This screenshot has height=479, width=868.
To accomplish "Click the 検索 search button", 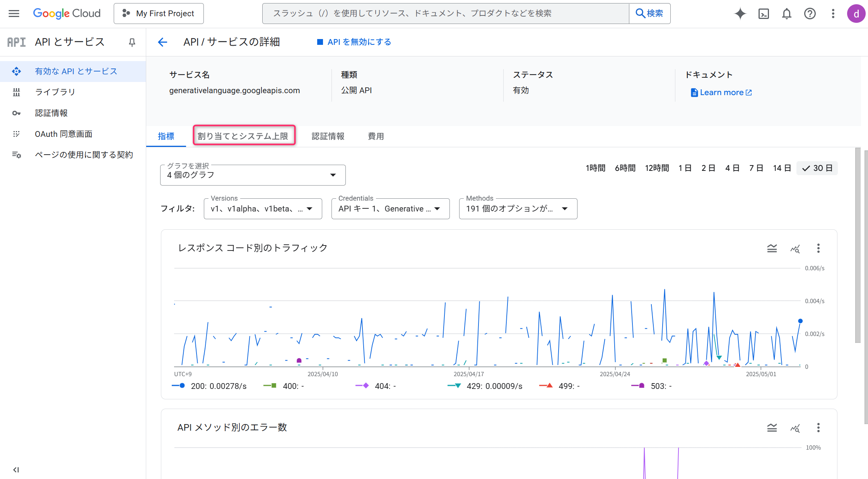I will 649,14.
